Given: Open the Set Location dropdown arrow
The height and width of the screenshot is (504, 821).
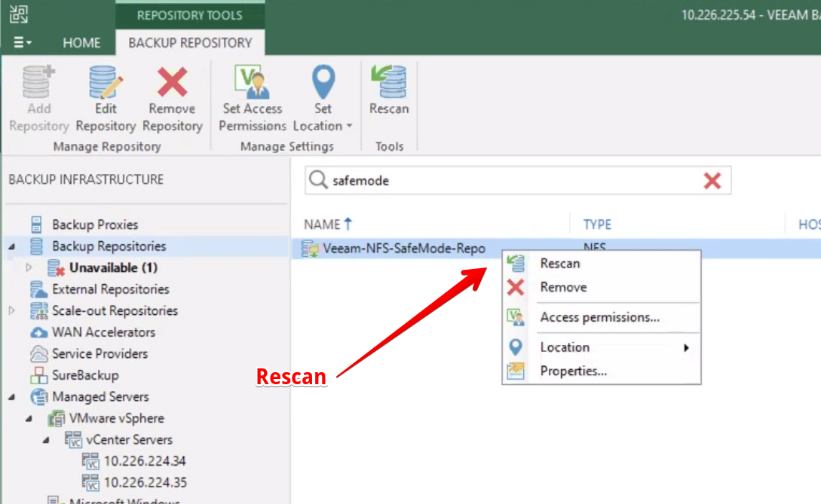Looking at the screenshot, I should pos(349,126).
